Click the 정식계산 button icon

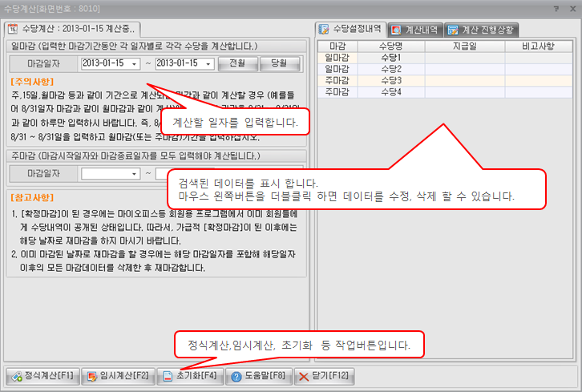pyautogui.click(x=17, y=377)
